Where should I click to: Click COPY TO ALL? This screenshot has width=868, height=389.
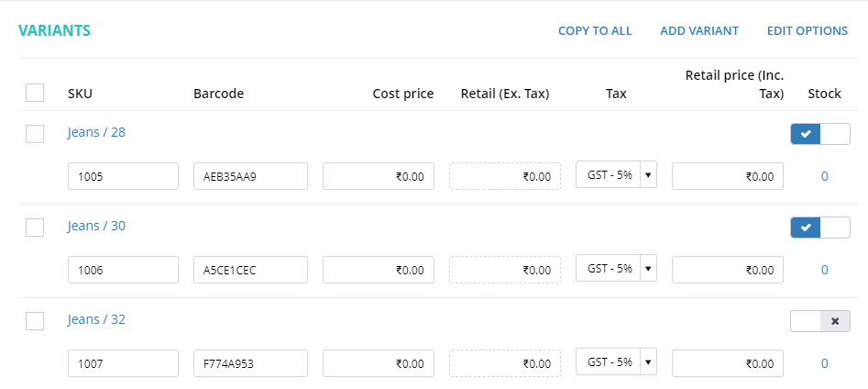(x=595, y=31)
